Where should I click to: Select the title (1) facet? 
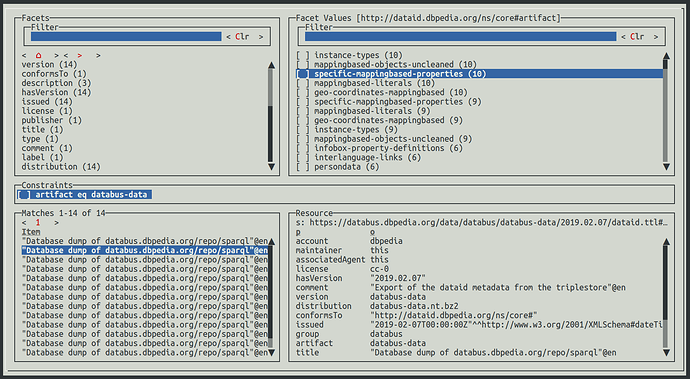pyautogui.click(x=42, y=129)
